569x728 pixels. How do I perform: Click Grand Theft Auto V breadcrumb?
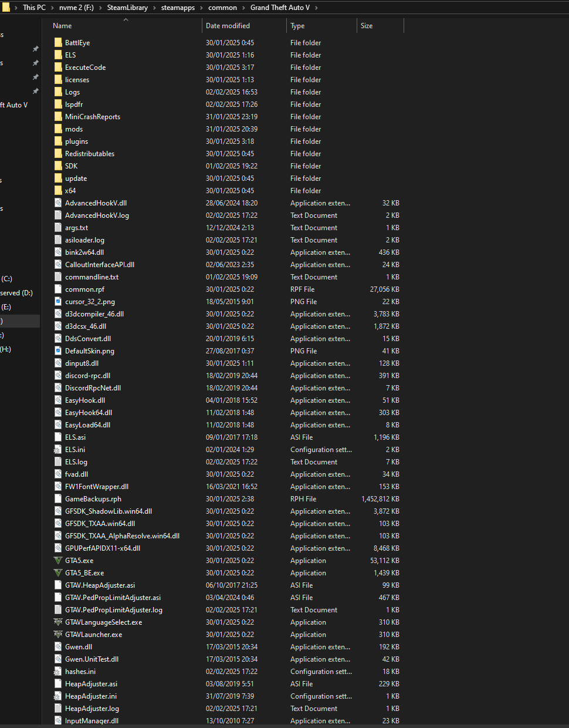(280, 8)
